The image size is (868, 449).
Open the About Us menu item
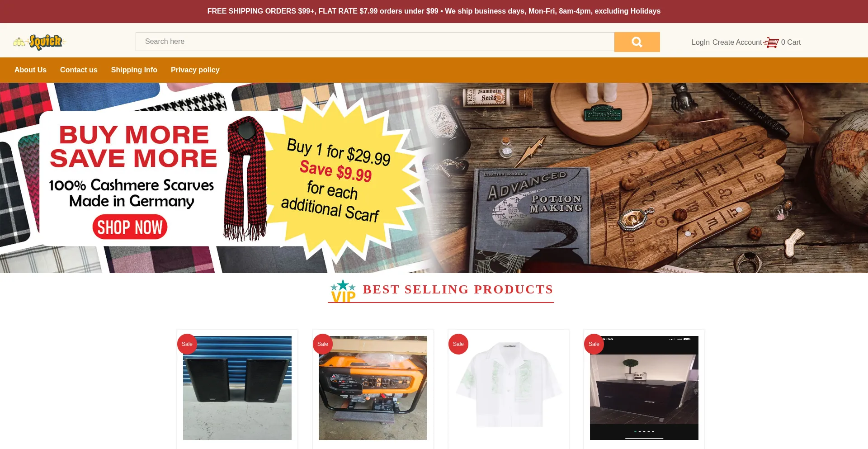[30, 70]
